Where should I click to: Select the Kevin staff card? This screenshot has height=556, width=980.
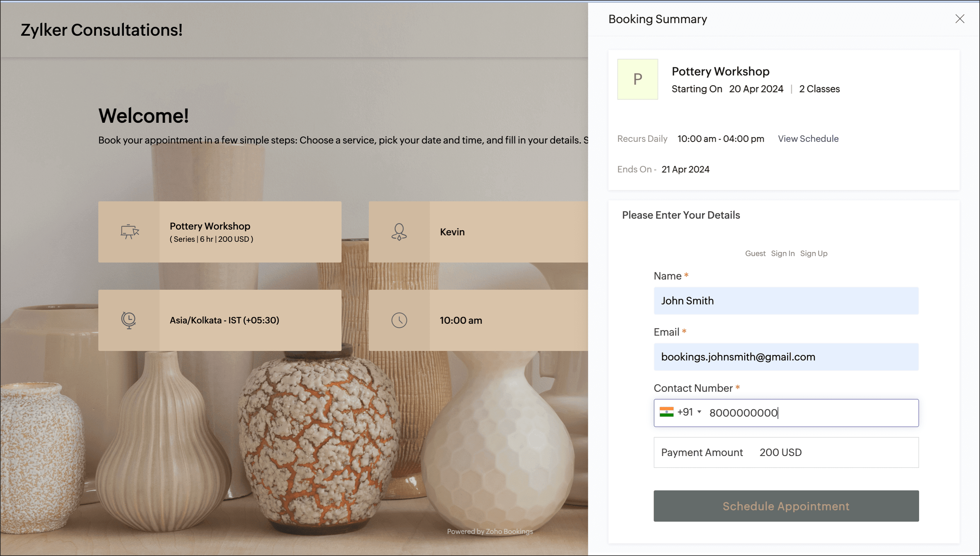coord(478,232)
